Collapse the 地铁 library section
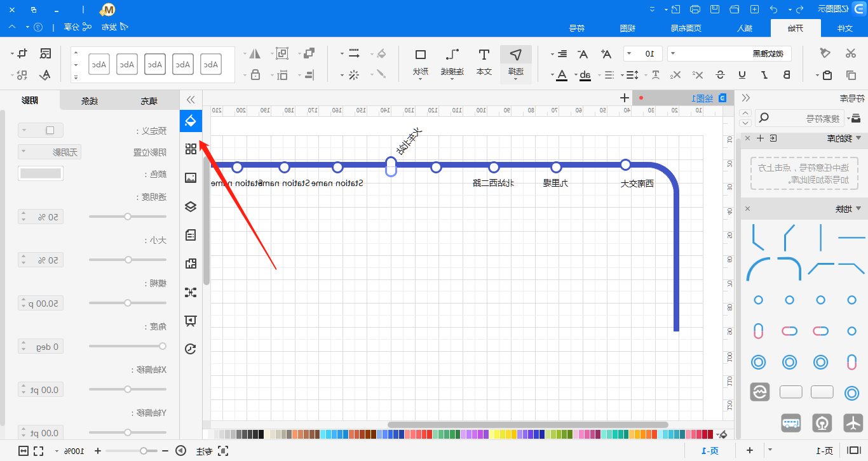This screenshot has height=461, width=868. (x=859, y=209)
